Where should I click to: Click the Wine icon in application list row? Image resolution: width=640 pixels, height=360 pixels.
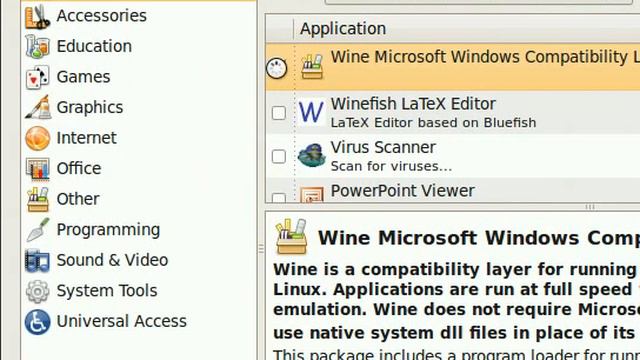[312, 67]
